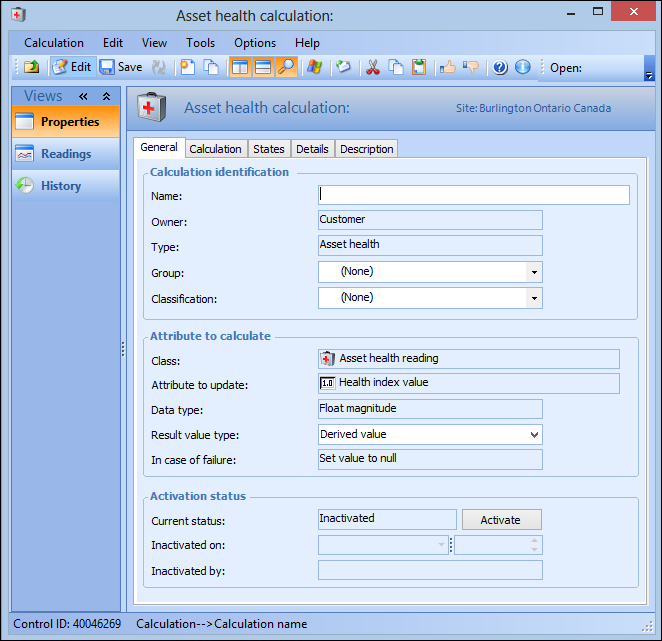Click the thumbs down icon
Viewport: 662px width, 641px height.
[471, 67]
